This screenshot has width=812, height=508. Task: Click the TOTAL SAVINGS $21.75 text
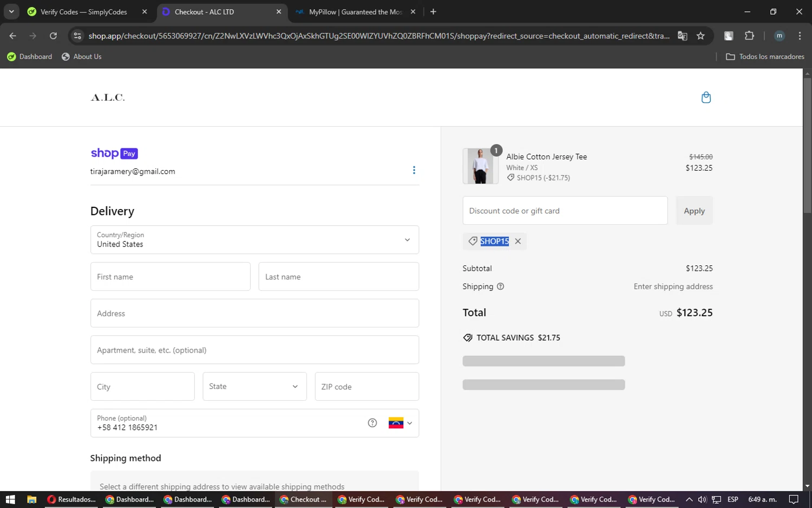(518, 337)
